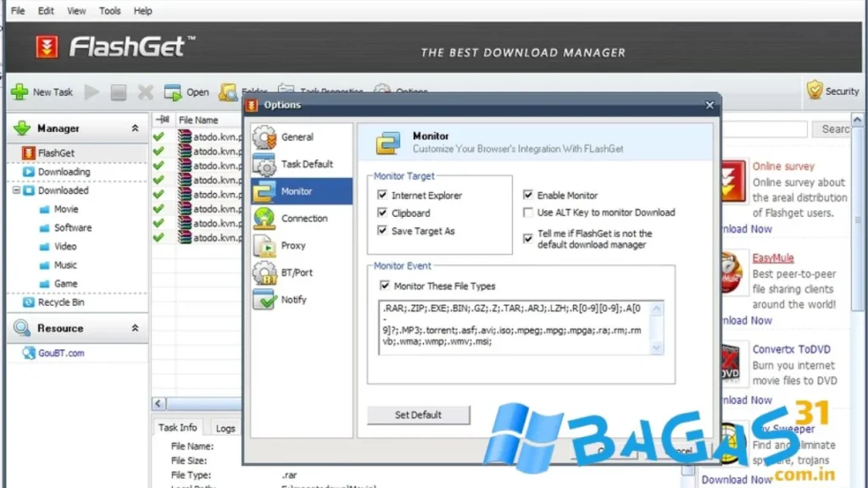The width and height of the screenshot is (868, 488).
Task: Open the BT/Port settings icon
Action: [264, 273]
